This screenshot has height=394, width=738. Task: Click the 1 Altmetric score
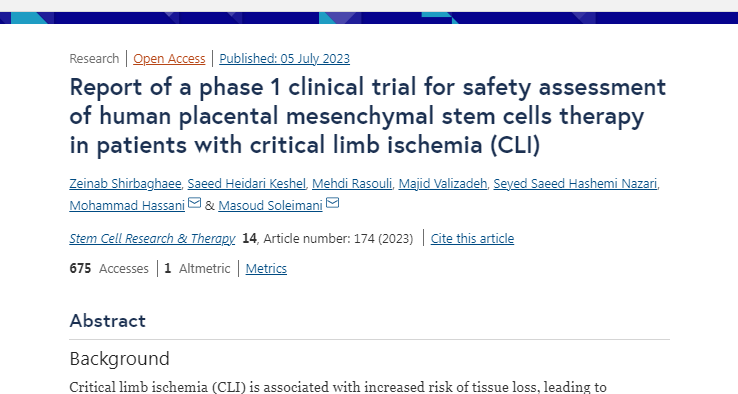(197, 268)
